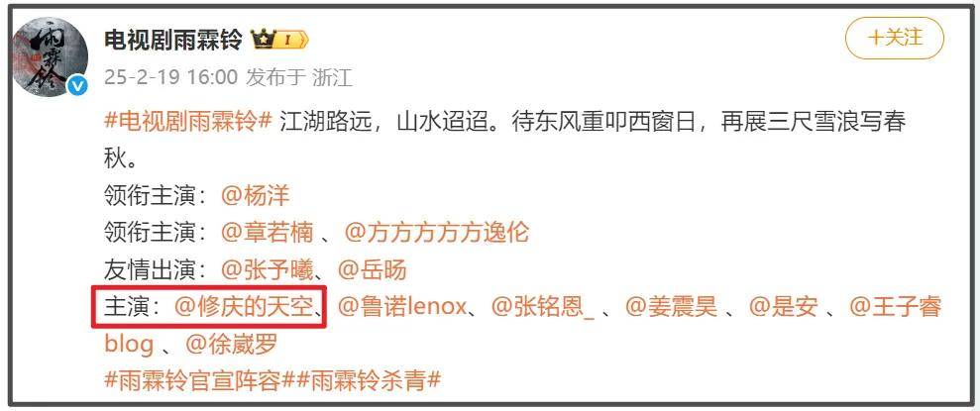Open the 电视剧雨霖铃 account name link
The image size is (980, 411).
[173, 41]
